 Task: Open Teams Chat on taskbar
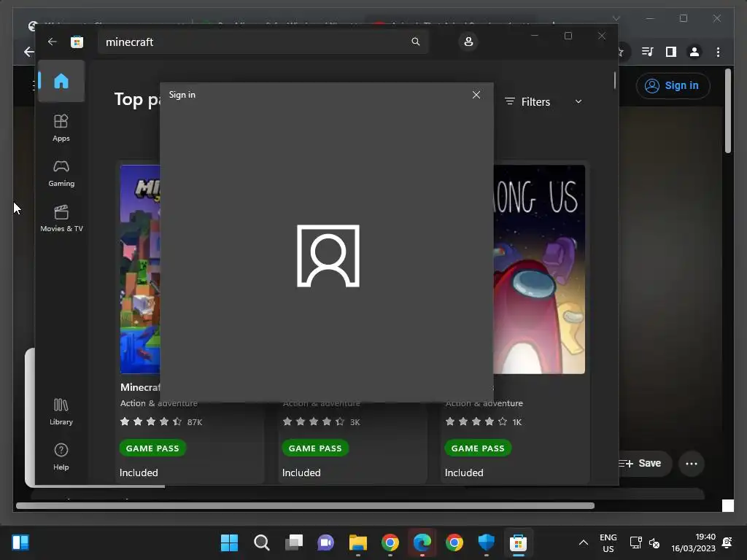[x=326, y=542]
